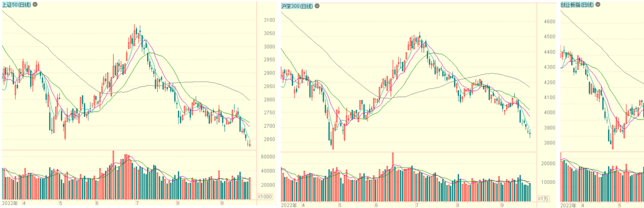Click the X1000 volume unit box

tap(265, 197)
